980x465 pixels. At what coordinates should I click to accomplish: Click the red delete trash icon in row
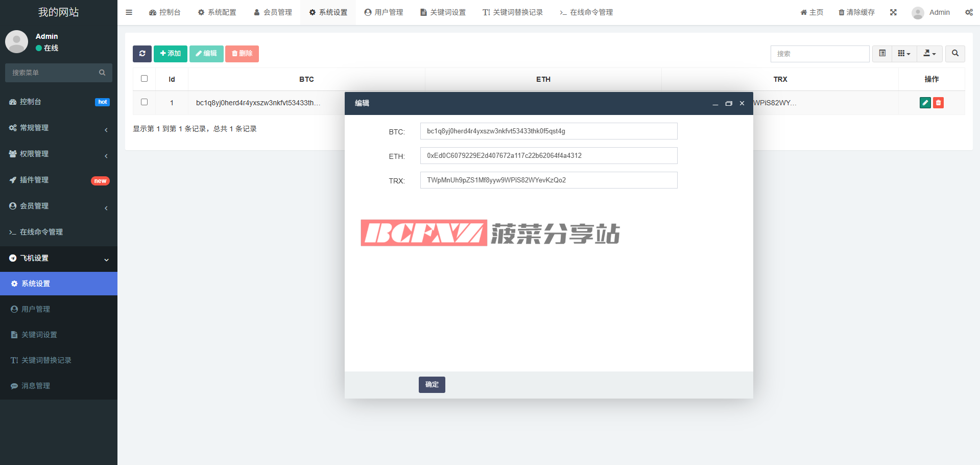[x=938, y=103]
